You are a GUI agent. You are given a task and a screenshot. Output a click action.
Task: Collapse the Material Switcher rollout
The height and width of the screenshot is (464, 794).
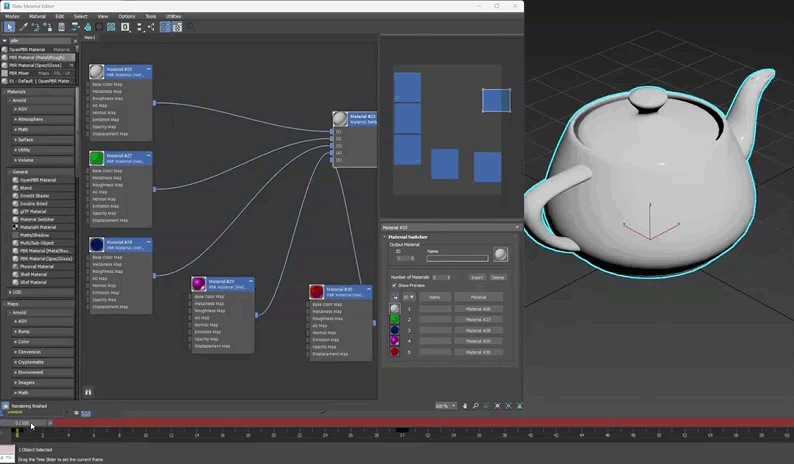point(385,237)
